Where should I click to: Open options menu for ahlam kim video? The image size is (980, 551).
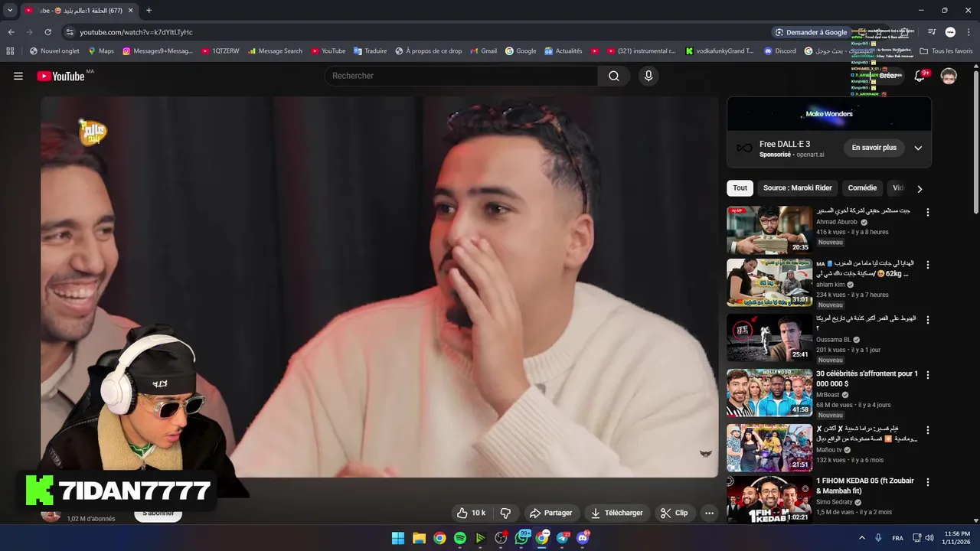927,265
